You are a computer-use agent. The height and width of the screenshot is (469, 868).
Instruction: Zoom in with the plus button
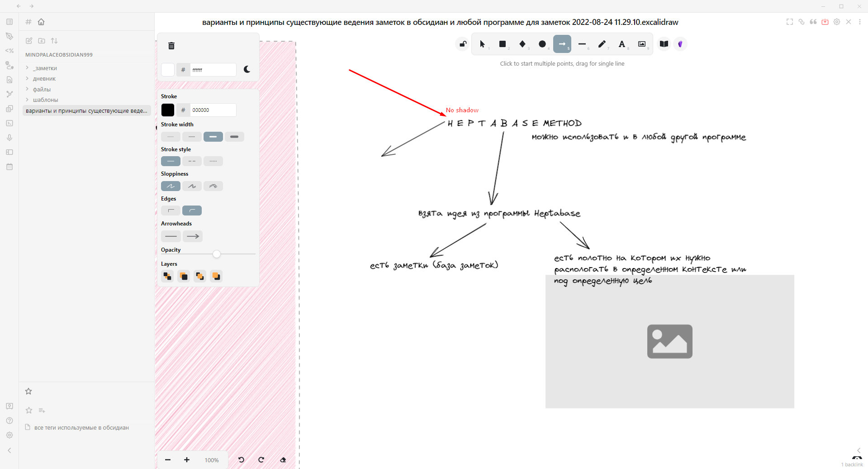[186, 459]
